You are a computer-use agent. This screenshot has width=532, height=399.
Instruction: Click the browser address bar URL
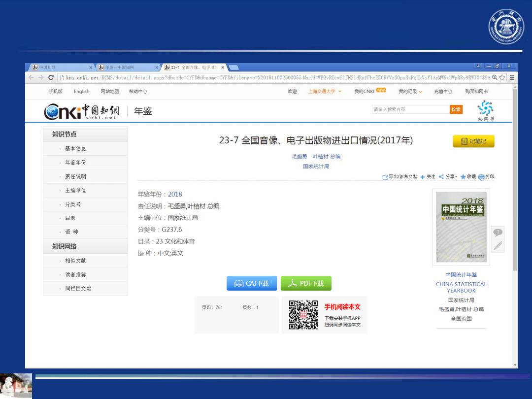pyautogui.click(x=278, y=77)
